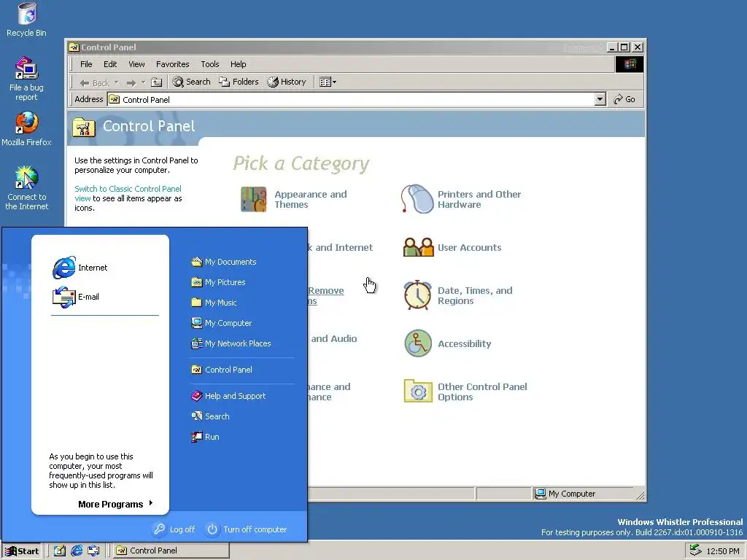
Task: Open the Views button dropdown
Action: [x=328, y=82]
